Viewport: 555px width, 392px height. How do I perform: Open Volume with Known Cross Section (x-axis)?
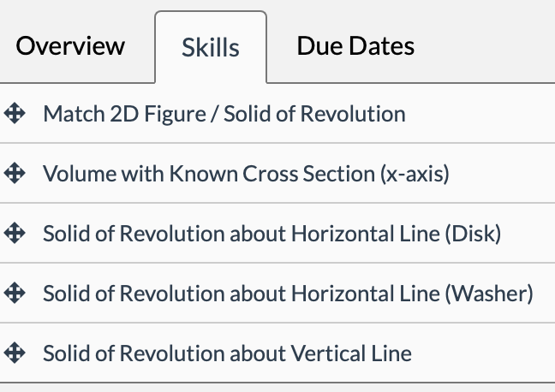[246, 174]
